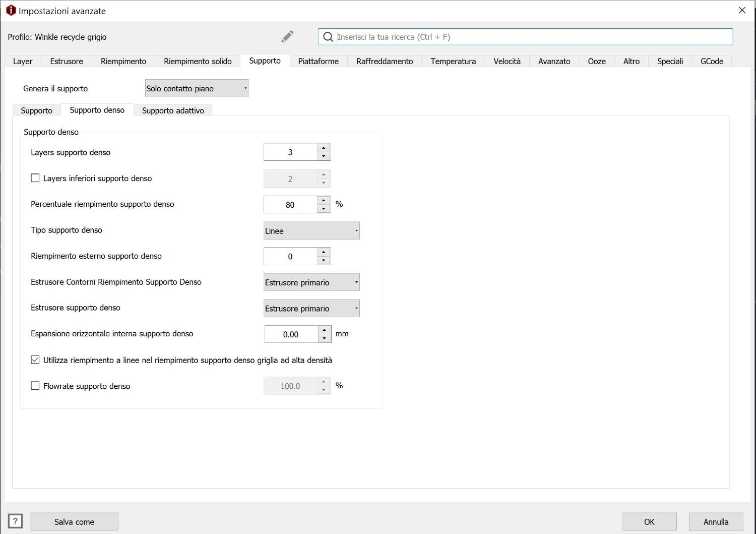
Task: Open Genera il supporto dropdown
Action: coord(197,88)
